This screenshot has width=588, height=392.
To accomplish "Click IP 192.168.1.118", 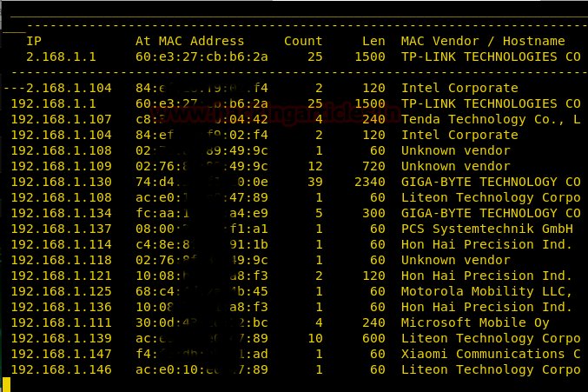I will tap(62, 260).
